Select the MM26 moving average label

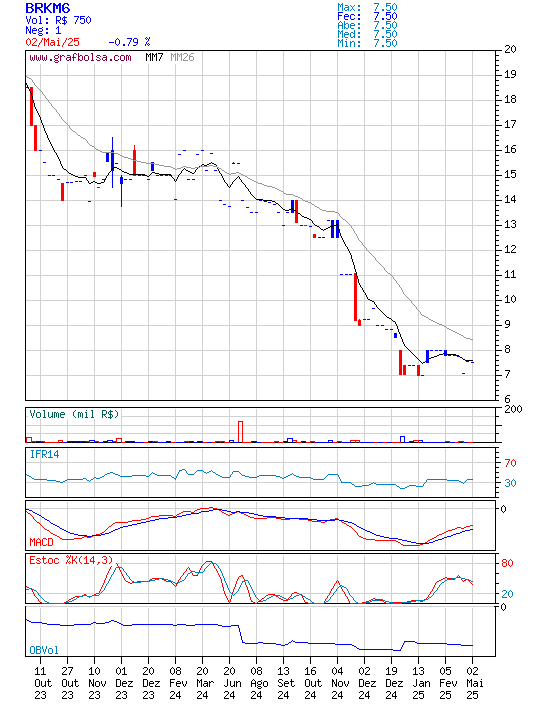[x=182, y=57]
